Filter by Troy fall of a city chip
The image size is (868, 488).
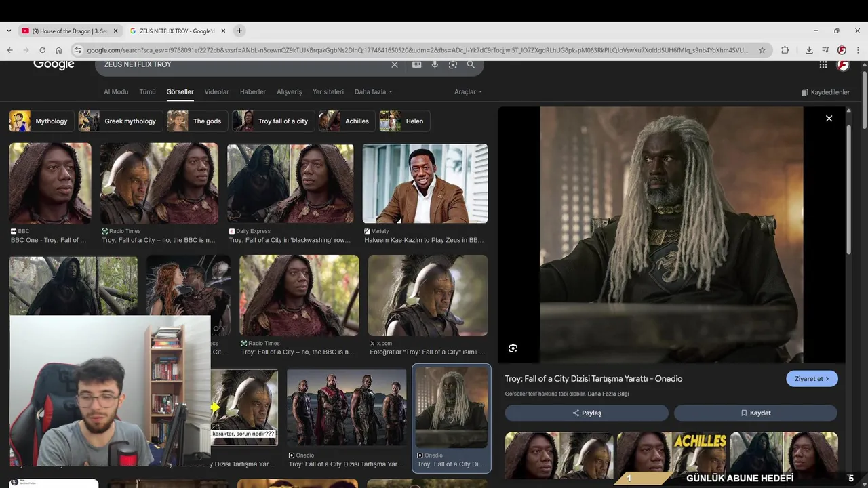(273, 121)
